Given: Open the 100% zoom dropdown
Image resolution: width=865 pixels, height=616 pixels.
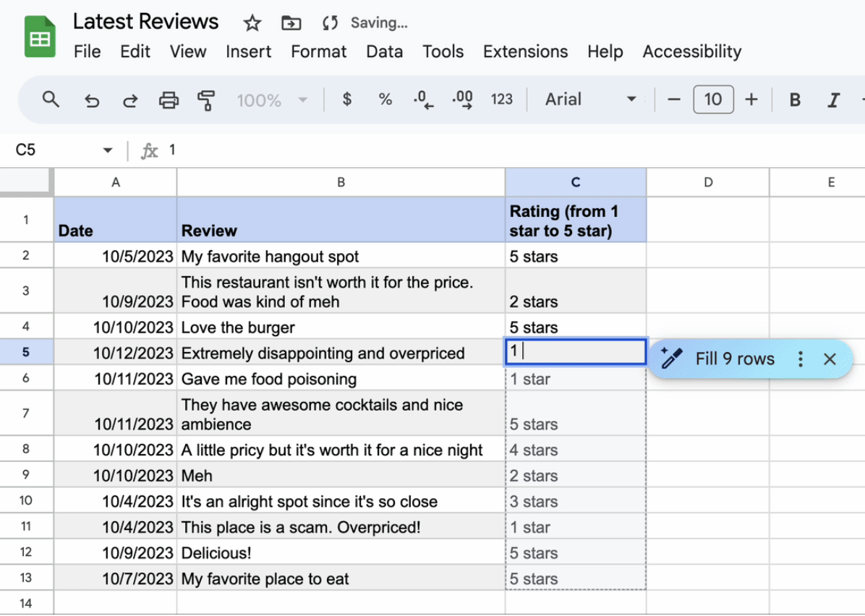Looking at the screenshot, I should point(271,100).
